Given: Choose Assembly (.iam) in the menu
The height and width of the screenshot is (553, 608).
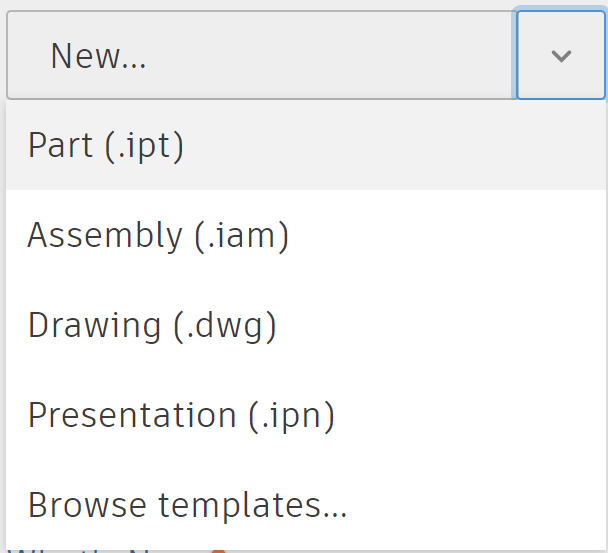Looking at the screenshot, I should point(158,236).
